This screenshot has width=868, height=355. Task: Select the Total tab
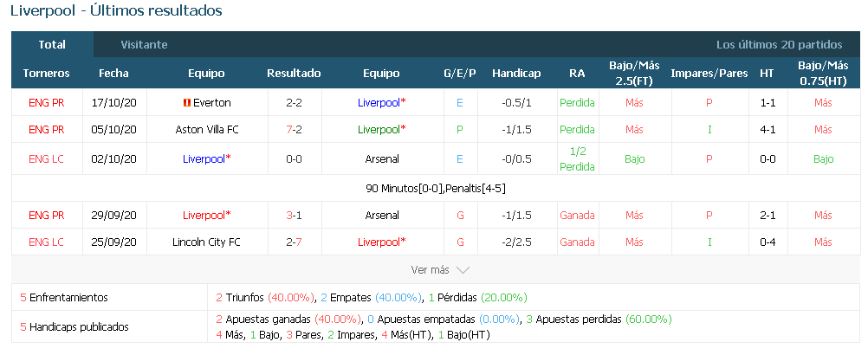[52, 45]
